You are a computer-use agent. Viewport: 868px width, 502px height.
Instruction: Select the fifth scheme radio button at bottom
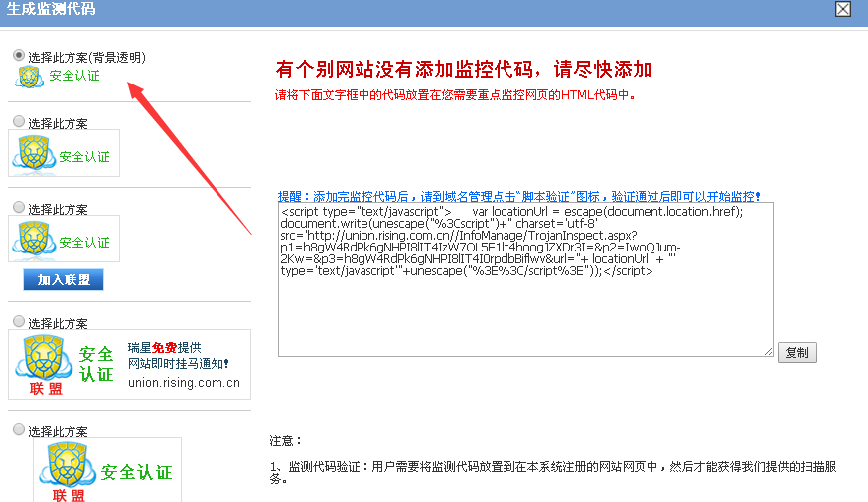click(x=19, y=430)
